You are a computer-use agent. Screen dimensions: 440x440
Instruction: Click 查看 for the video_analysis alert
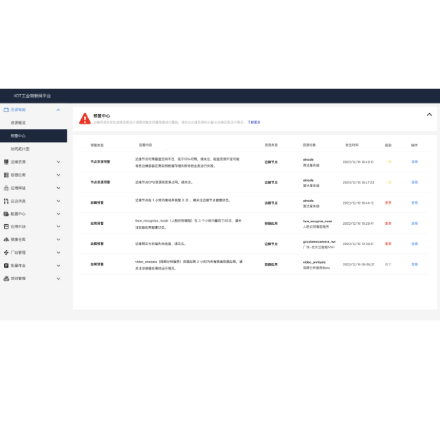pyautogui.click(x=414, y=264)
